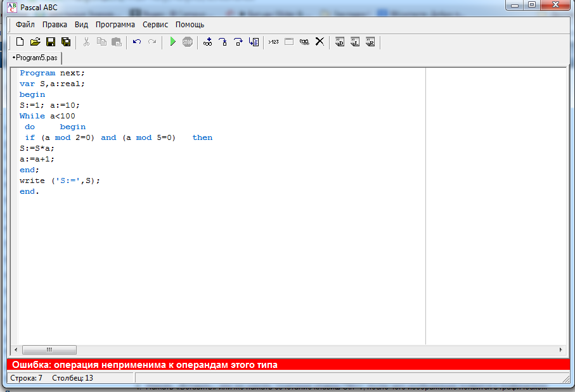
Task: Click the scroll left arrow
Action: [16, 350]
